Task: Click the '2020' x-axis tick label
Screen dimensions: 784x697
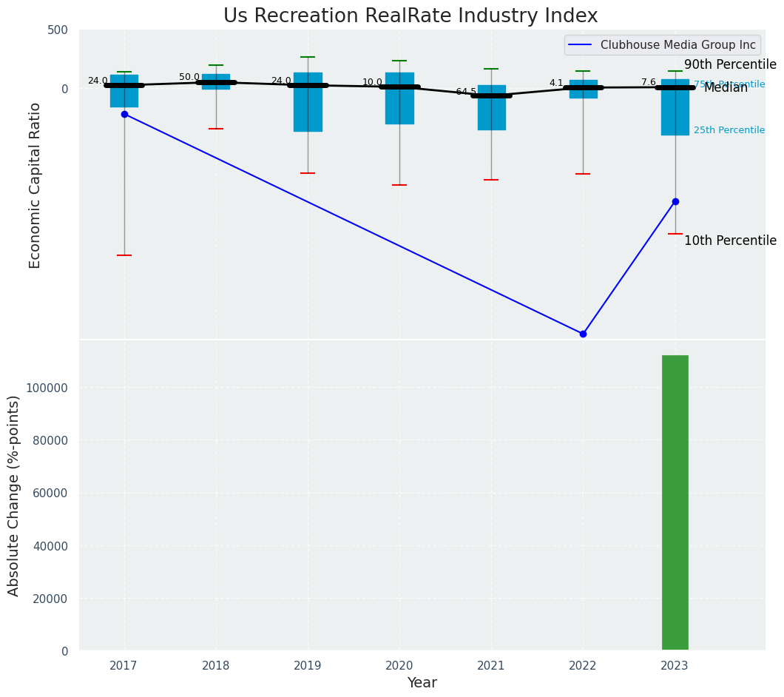Action: pyautogui.click(x=399, y=666)
